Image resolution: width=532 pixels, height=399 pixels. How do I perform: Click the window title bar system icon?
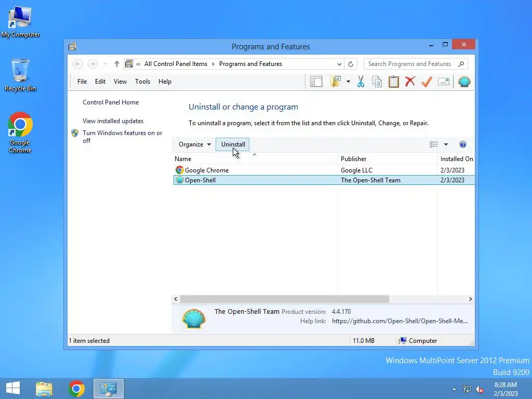(x=72, y=46)
